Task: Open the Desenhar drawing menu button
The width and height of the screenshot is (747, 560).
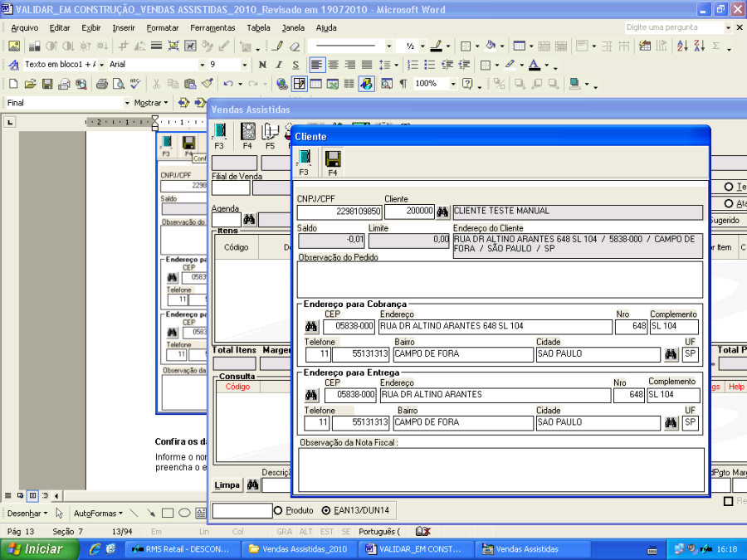Action: pyautogui.click(x=27, y=514)
